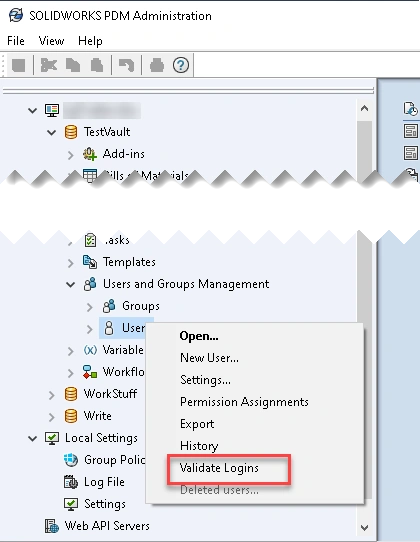Click the Undo arrow toolbar icon
Image resolution: width=420 pixels, height=542 pixels.
click(x=127, y=65)
